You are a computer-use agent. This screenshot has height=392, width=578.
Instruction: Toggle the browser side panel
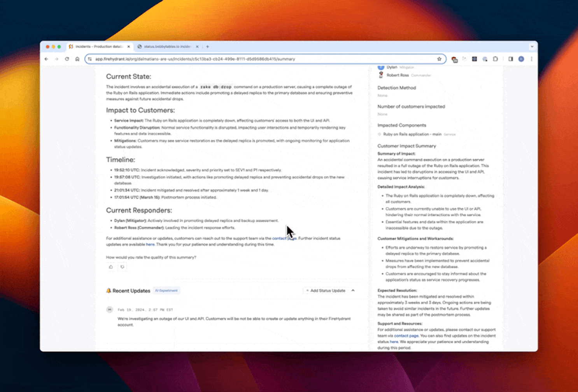point(511,59)
